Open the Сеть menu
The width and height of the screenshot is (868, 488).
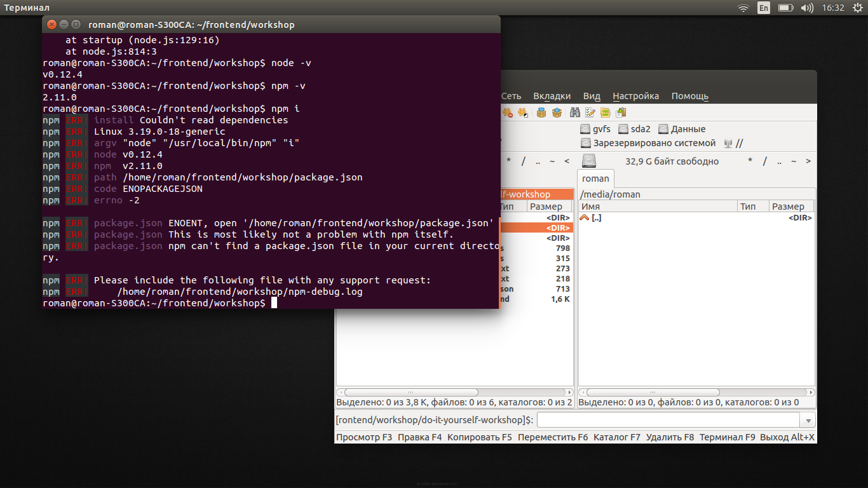coord(511,96)
